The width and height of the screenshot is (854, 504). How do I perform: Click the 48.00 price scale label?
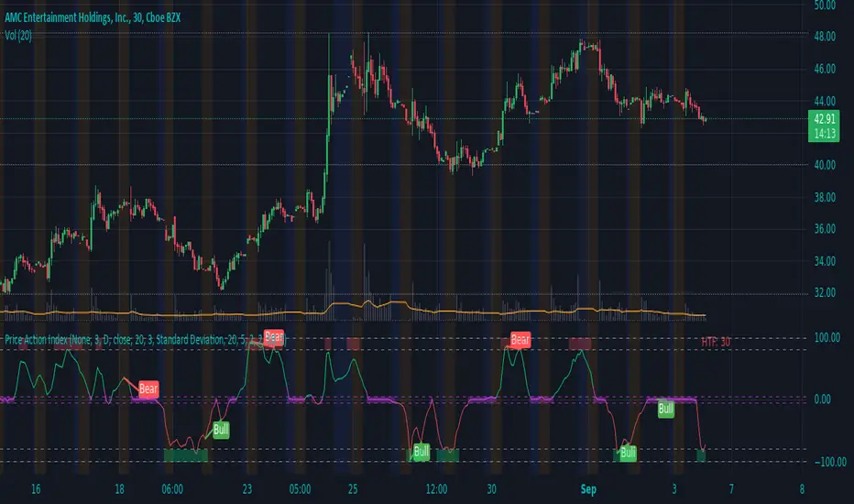click(x=825, y=37)
